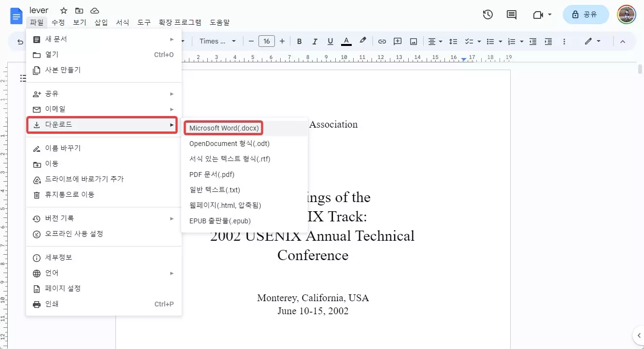Open the 삽입 menu
Screen dimensions: 644x349
(100, 22)
